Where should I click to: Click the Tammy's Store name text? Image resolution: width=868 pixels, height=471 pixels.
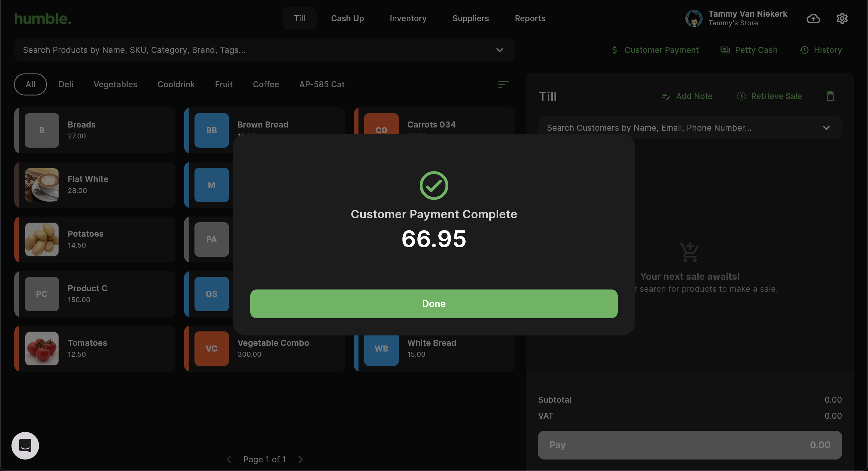[x=733, y=23]
